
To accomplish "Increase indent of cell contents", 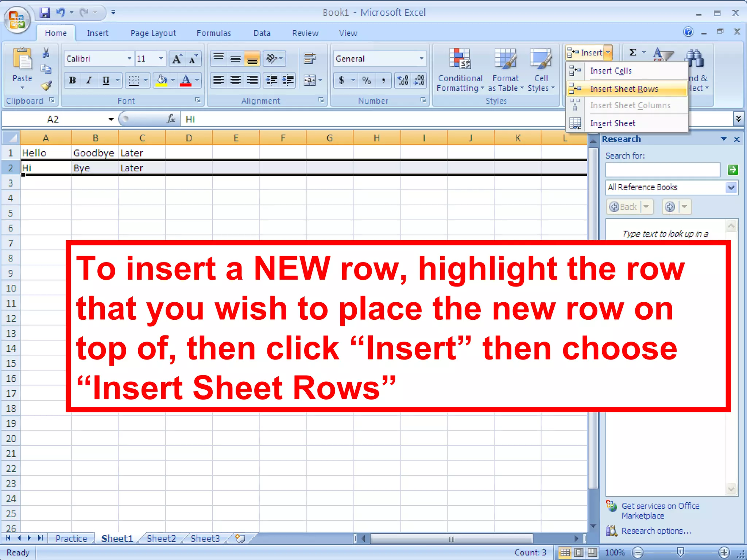I will point(288,80).
